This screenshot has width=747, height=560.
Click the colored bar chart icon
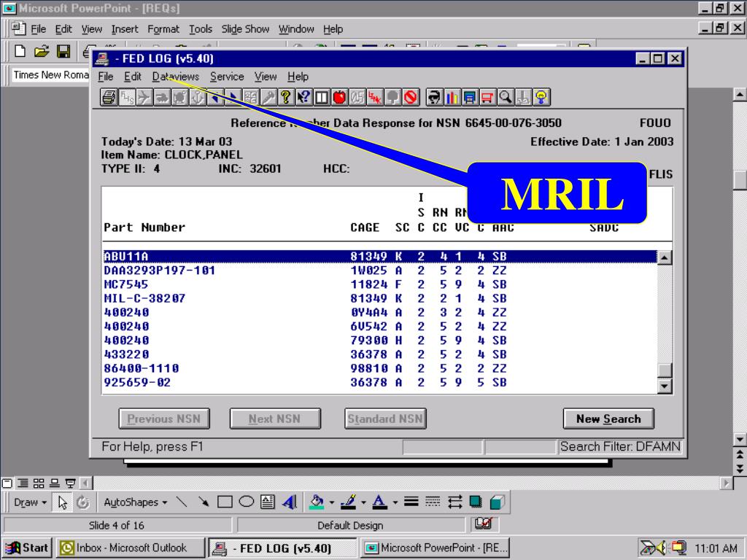pos(452,97)
